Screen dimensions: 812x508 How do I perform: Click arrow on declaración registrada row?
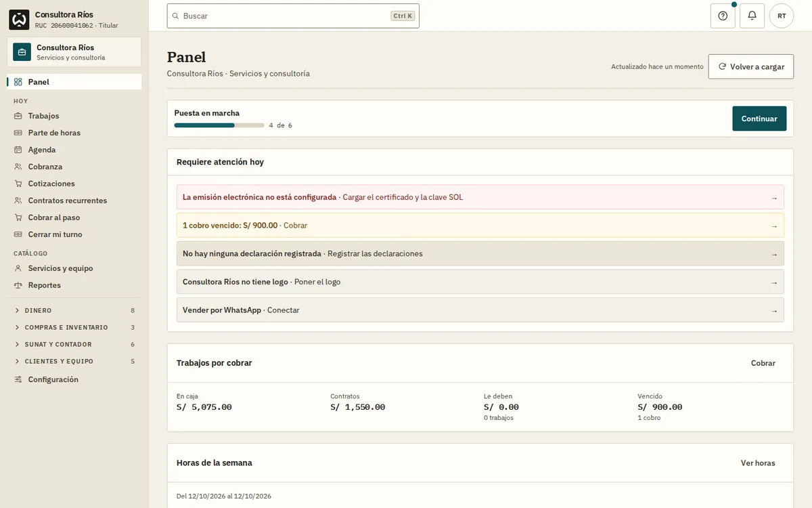(774, 254)
